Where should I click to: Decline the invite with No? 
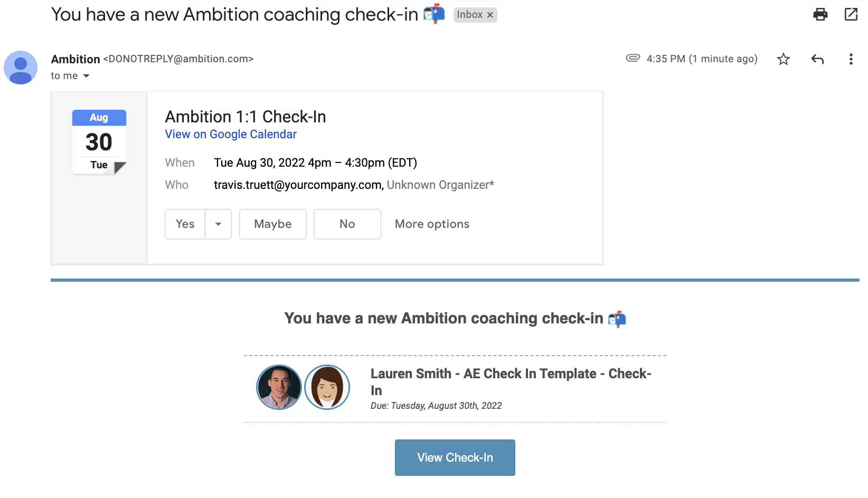click(347, 224)
